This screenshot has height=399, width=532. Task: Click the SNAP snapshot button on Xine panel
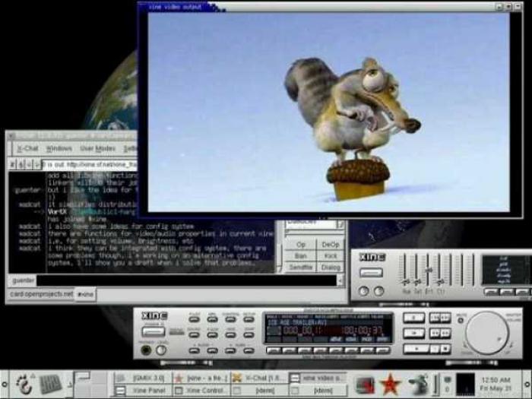(x=249, y=334)
